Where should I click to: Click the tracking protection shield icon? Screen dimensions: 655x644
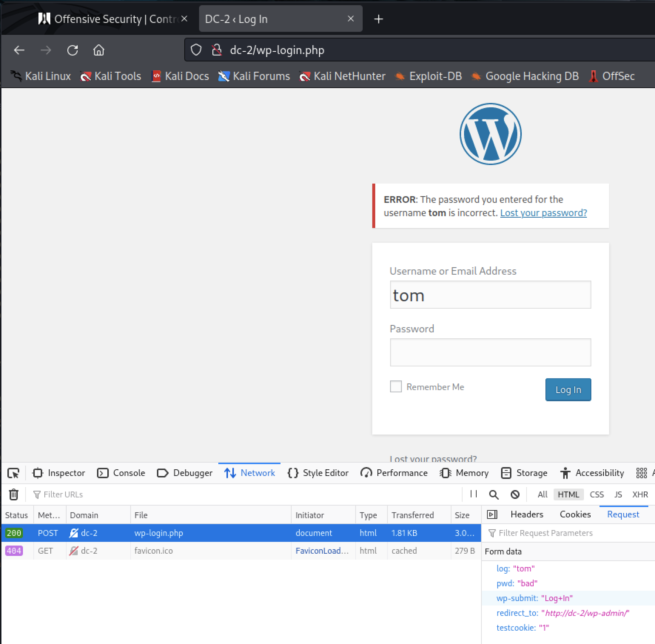(x=196, y=50)
